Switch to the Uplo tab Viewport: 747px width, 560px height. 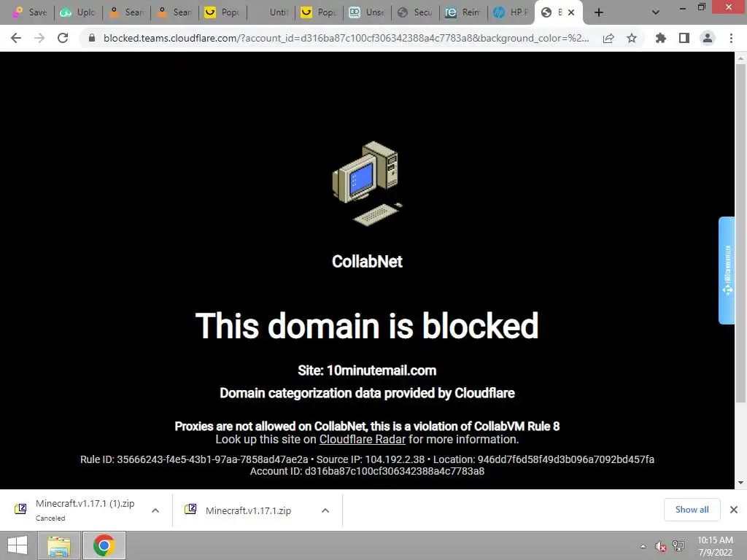point(79,12)
